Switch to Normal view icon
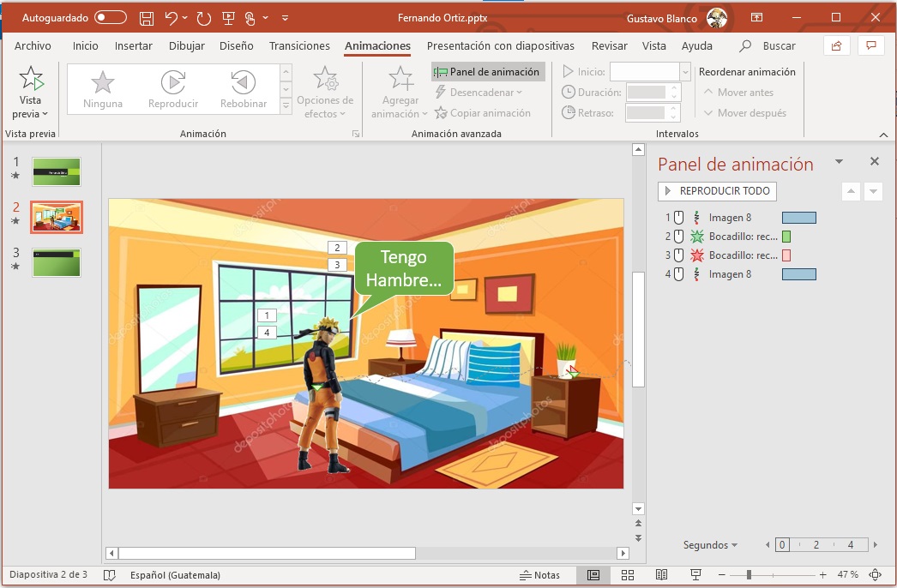 click(x=593, y=575)
